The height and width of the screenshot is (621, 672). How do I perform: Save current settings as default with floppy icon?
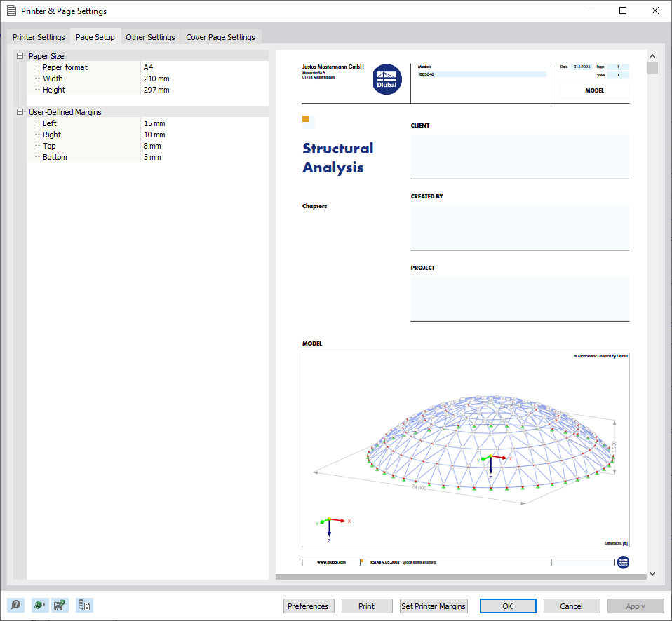coord(60,605)
